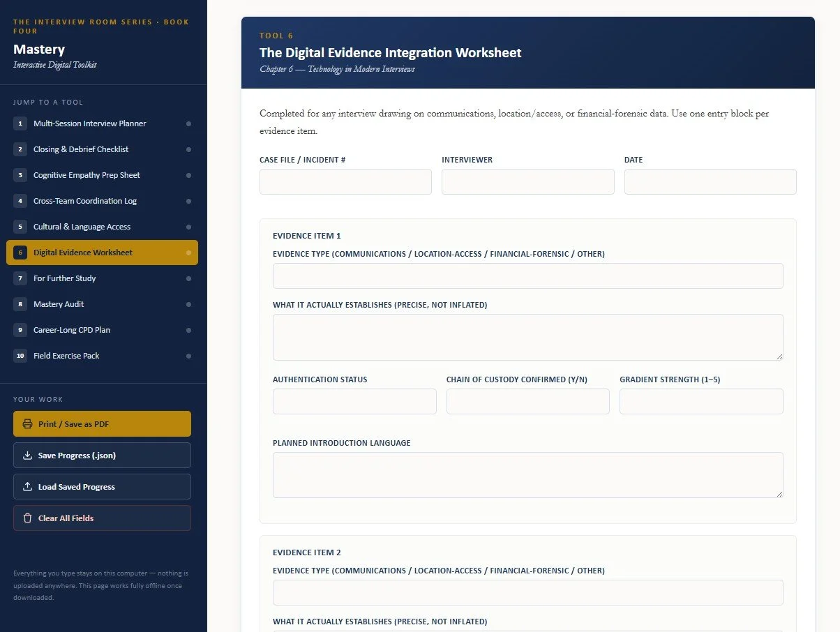Click the Mastery title in sidebar
Viewport: 840px width, 632px height.
click(x=39, y=50)
